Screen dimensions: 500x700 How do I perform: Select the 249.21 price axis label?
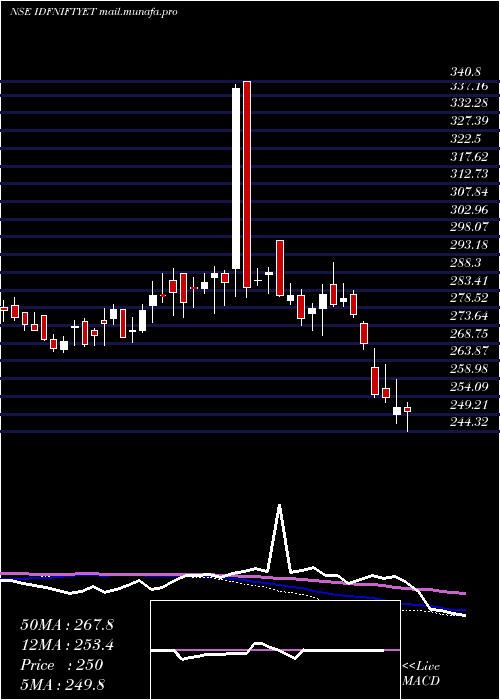pos(468,404)
